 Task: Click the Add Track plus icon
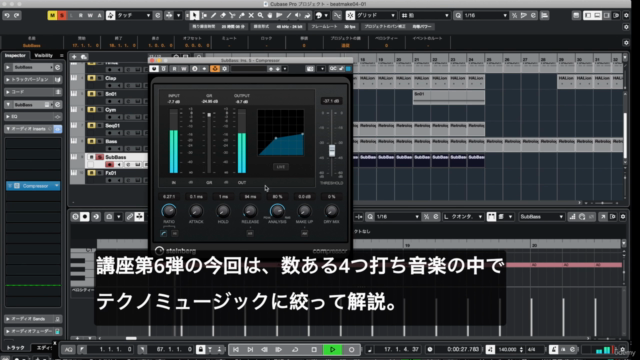(x=74, y=57)
